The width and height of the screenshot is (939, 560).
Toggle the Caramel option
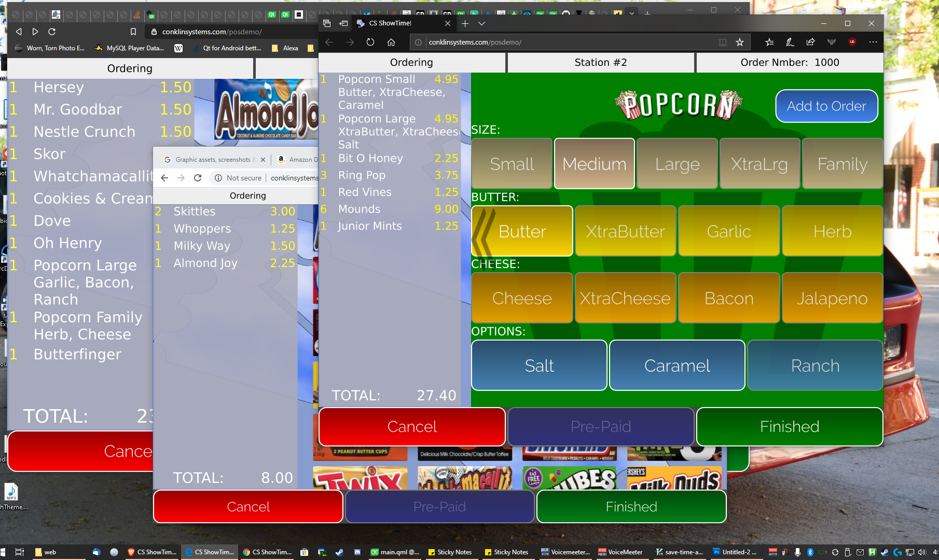pos(677,366)
